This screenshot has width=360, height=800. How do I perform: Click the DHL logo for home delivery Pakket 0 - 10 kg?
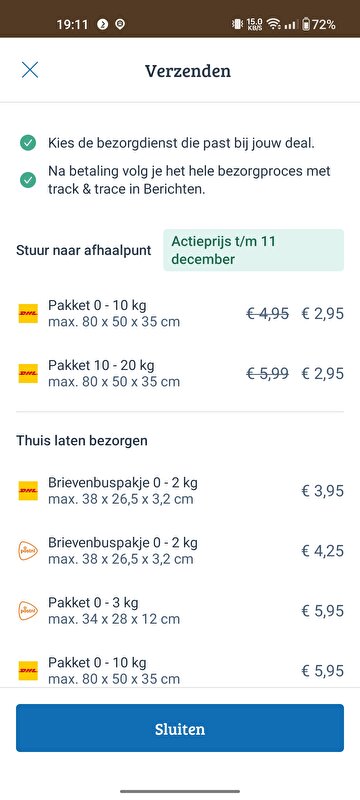[28, 670]
